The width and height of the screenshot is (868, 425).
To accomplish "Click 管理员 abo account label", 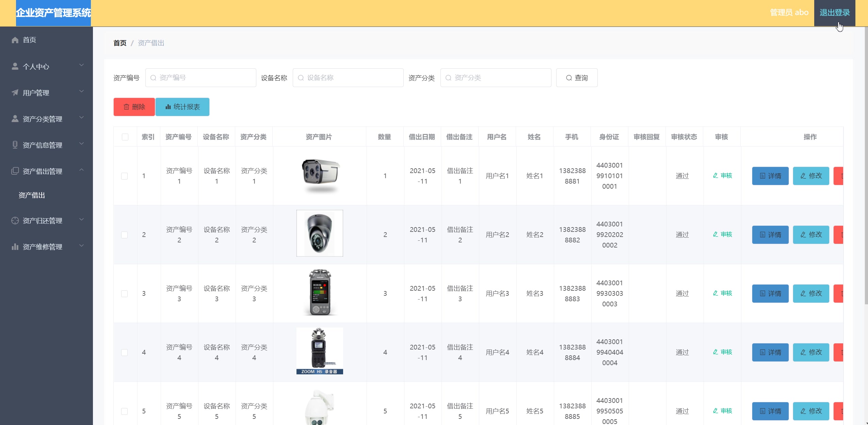I will click(x=789, y=13).
